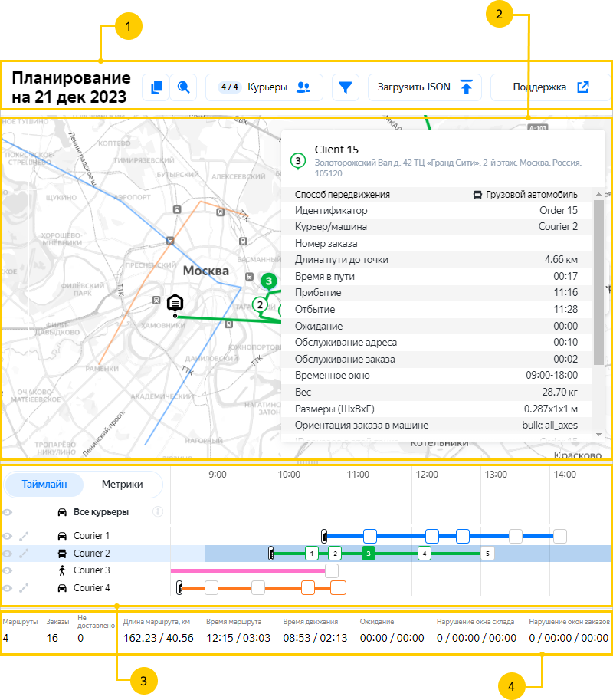Image resolution: width=613 pixels, height=700 pixels.
Task: Click info icon next to Все курьеры
Action: point(158,511)
